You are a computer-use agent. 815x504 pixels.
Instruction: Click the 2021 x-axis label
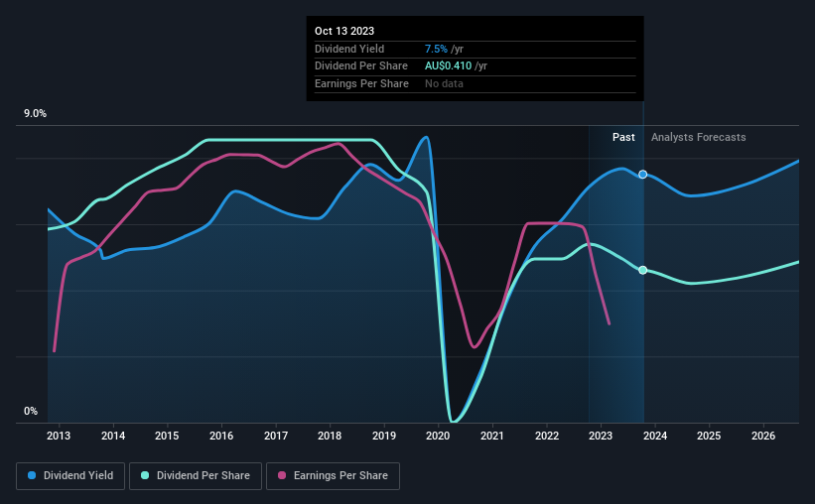[492, 436]
